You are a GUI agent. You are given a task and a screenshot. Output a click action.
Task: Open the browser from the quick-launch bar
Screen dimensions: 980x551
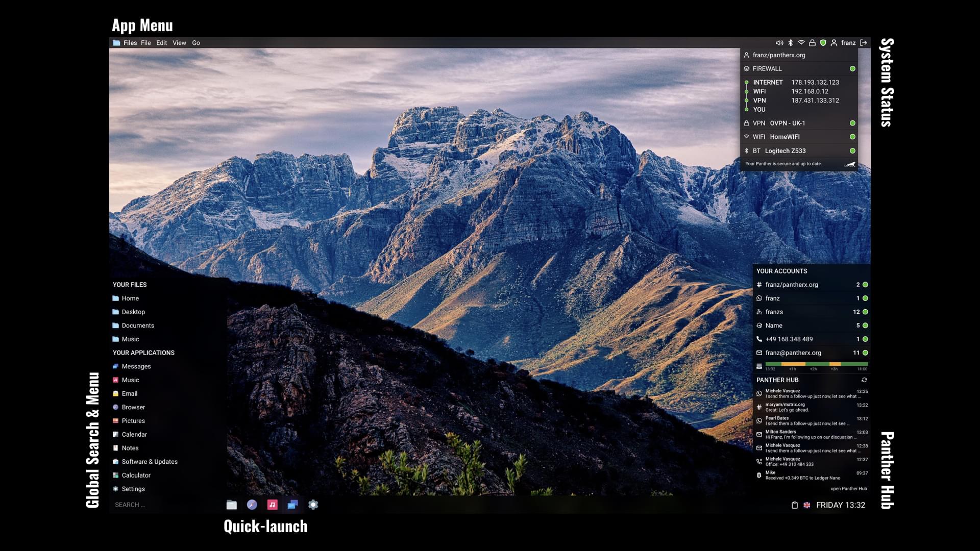(252, 505)
